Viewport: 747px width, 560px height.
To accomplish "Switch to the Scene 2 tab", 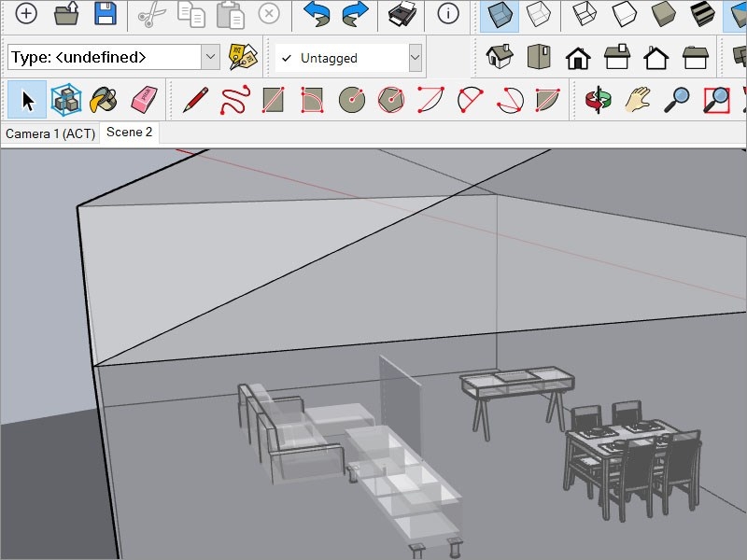I will pos(129,133).
